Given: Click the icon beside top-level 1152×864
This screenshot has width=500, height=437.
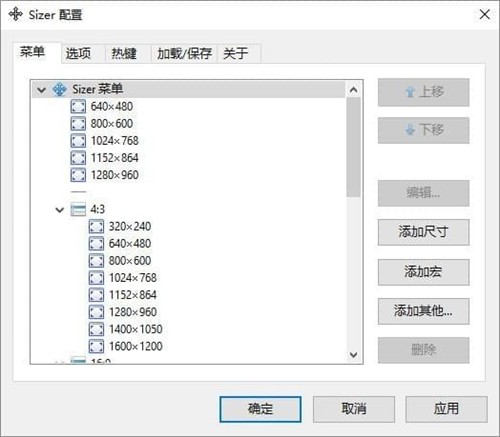Looking at the screenshot, I should coord(78,158).
